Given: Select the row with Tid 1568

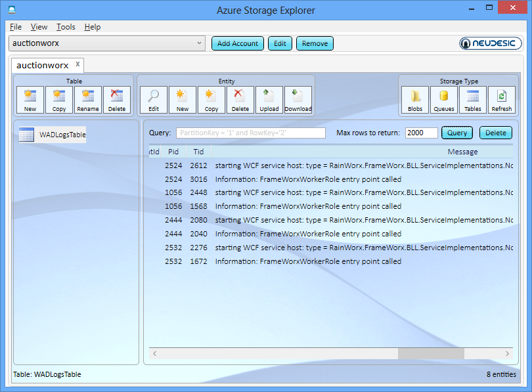Looking at the screenshot, I should click(x=331, y=206).
